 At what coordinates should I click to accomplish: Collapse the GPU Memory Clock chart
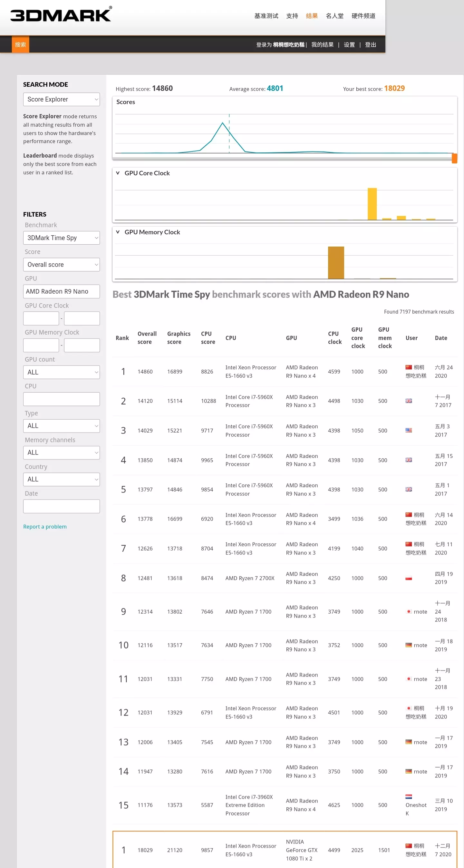pyautogui.click(x=118, y=232)
